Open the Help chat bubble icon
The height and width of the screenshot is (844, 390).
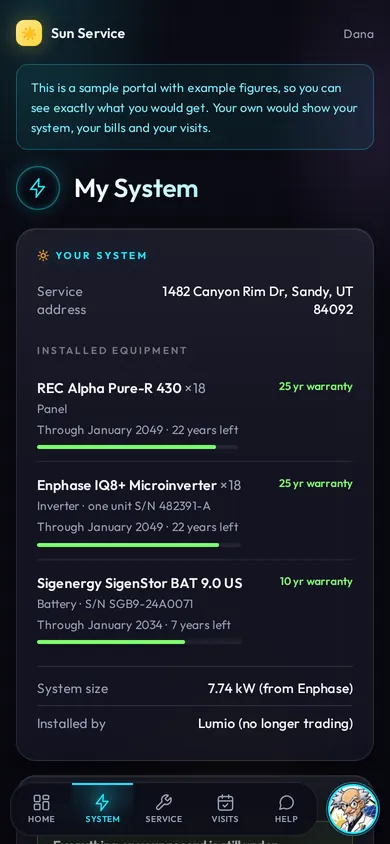pyautogui.click(x=286, y=803)
